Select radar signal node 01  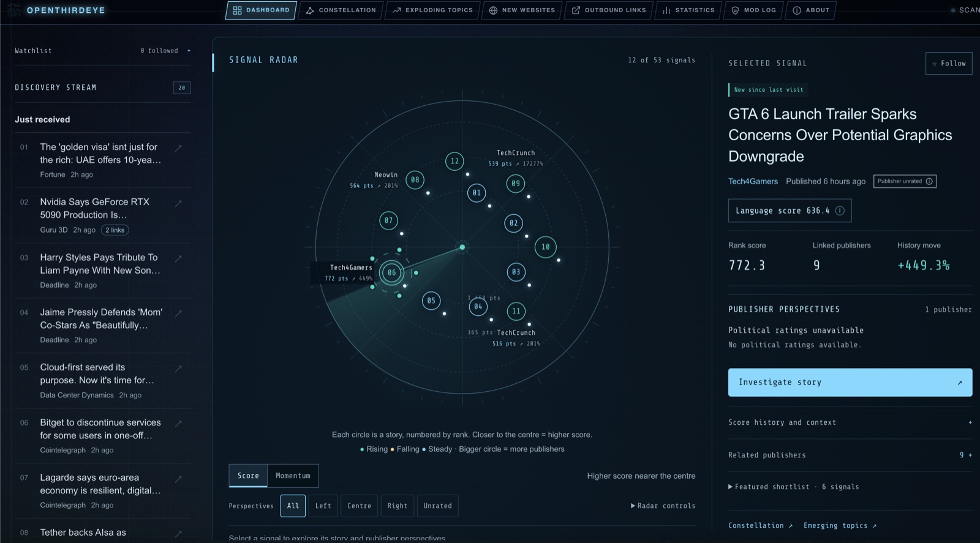pyautogui.click(x=477, y=193)
